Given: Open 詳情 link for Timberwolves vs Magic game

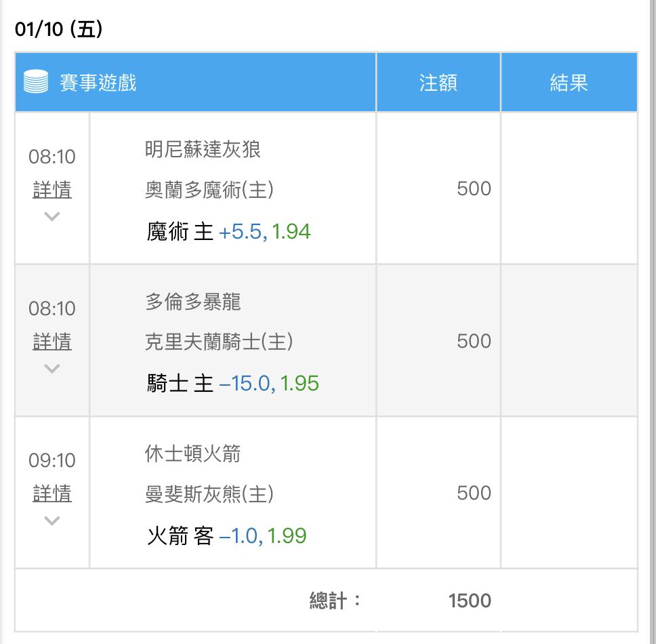Looking at the screenshot, I should 52,190.
